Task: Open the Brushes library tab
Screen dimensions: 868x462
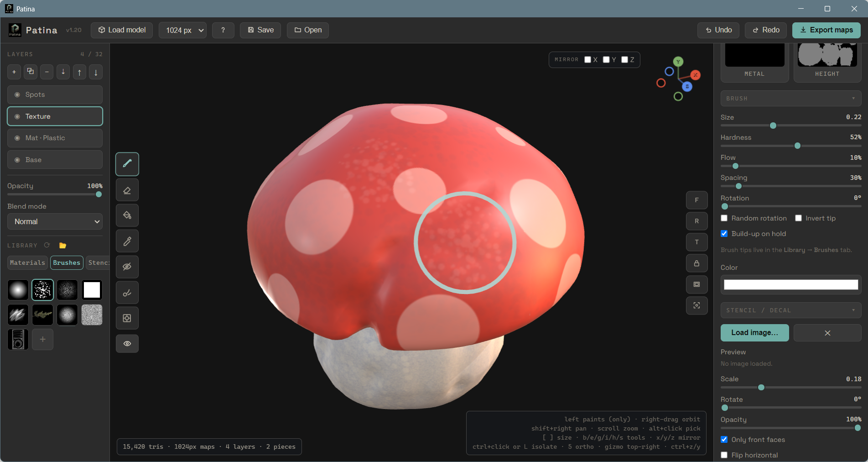Action: (x=67, y=262)
